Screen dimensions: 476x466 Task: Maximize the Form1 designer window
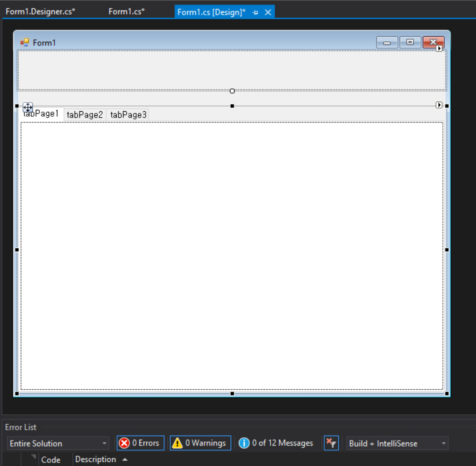410,42
